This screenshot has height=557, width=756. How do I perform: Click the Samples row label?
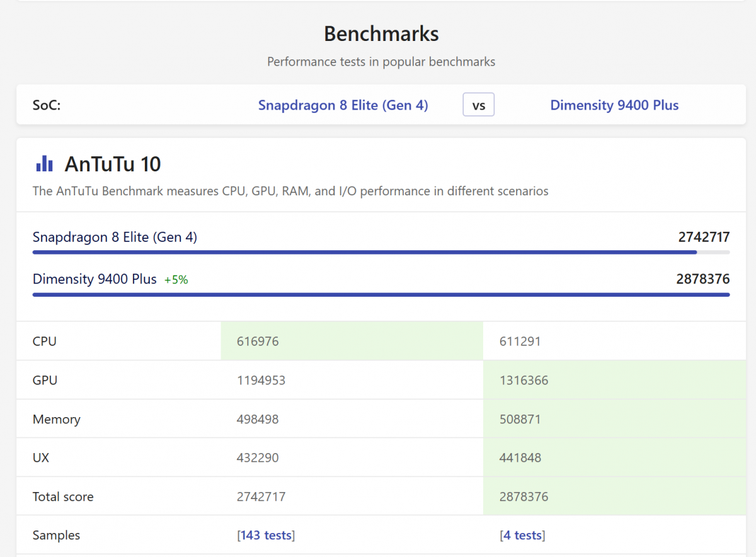(56, 534)
